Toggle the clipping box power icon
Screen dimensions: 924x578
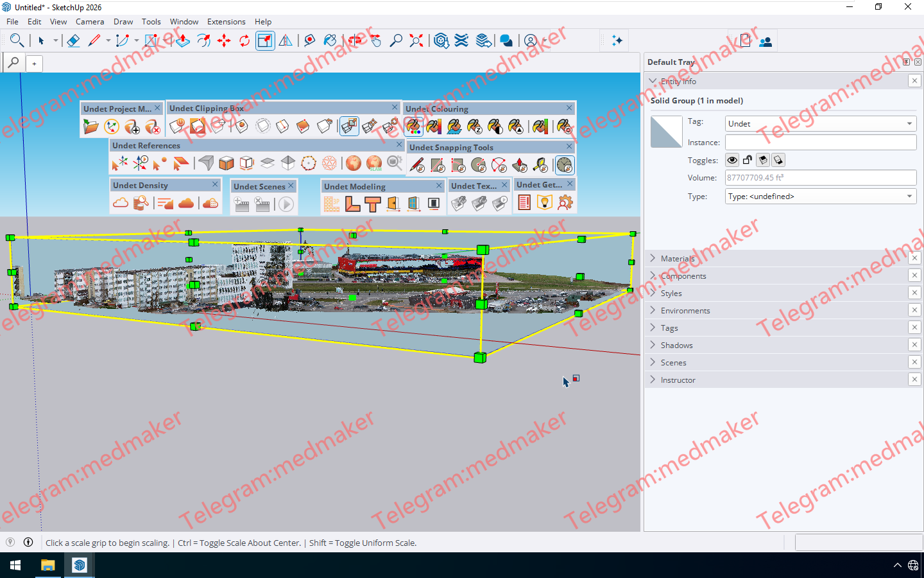(177, 126)
